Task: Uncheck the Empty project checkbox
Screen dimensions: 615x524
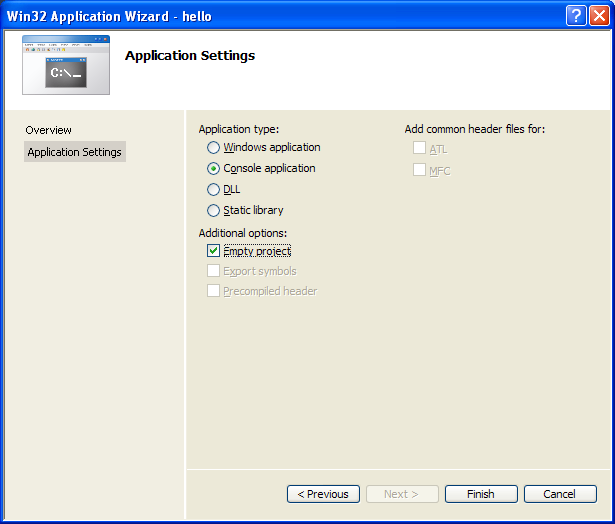Action: [x=213, y=251]
